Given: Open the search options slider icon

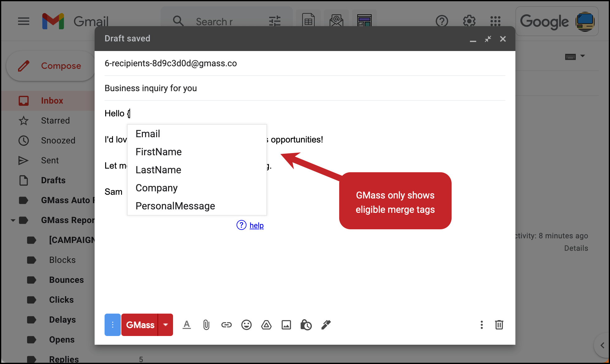Looking at the screenshot, I should coord(275,21).
